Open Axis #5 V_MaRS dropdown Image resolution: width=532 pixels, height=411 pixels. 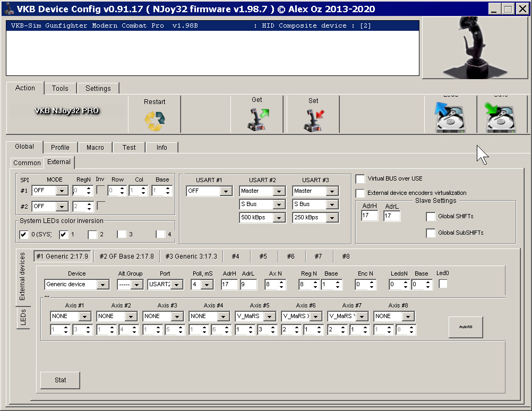click(x=269, y=316)
